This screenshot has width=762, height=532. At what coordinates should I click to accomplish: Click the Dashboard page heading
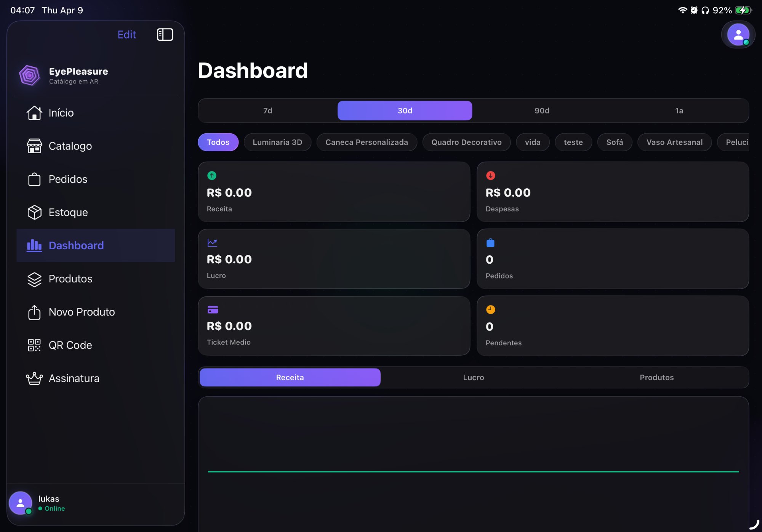[x=253, y=71]
